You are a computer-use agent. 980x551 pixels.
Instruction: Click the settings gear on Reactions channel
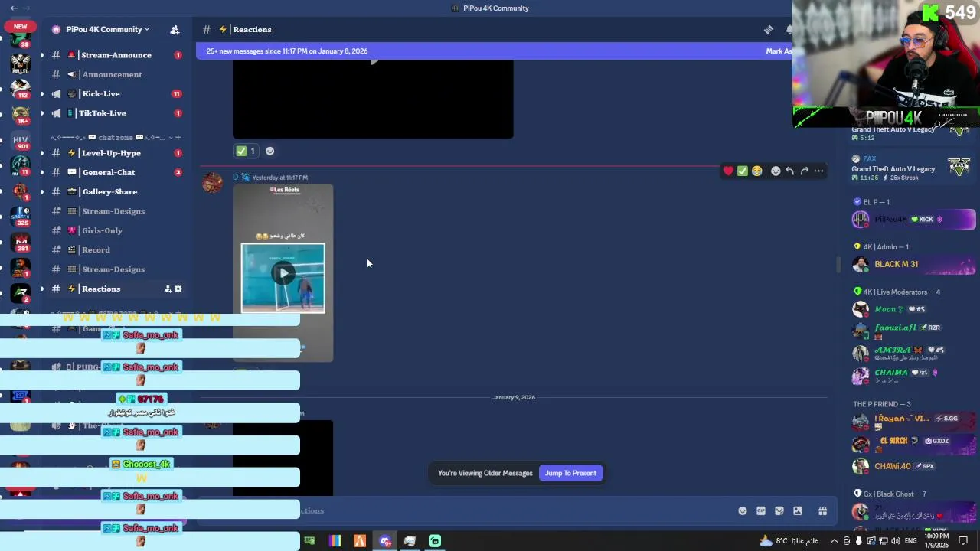point(178,289)
